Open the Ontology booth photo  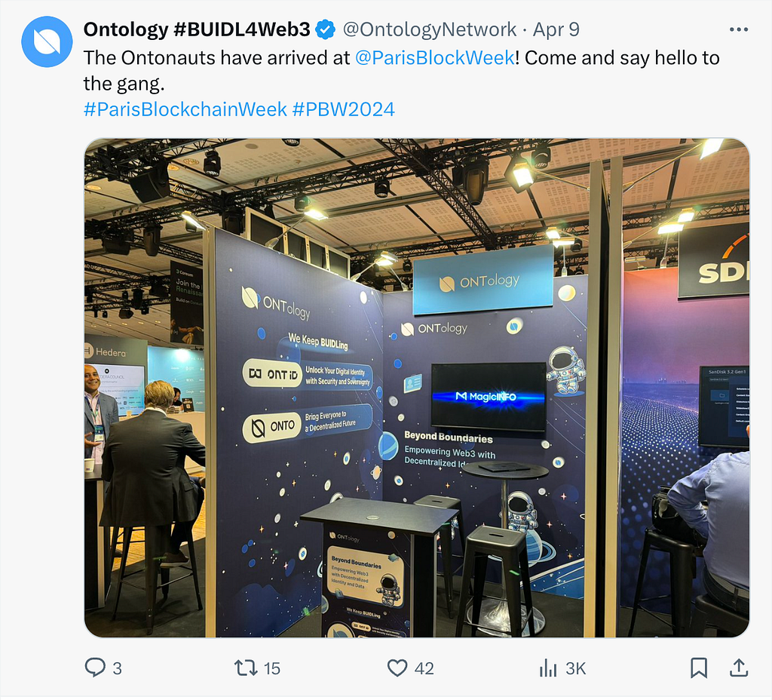417,388
